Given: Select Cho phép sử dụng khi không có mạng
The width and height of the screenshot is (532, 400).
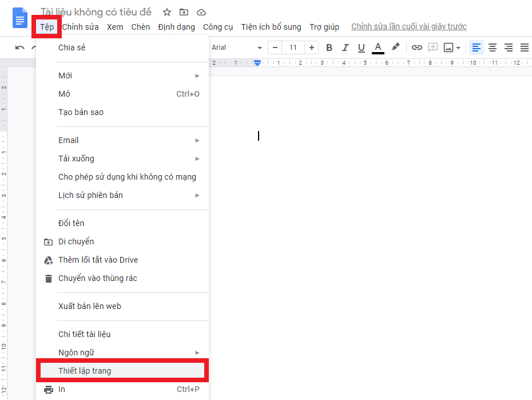Looking at the screenshot, I should 122,177.
